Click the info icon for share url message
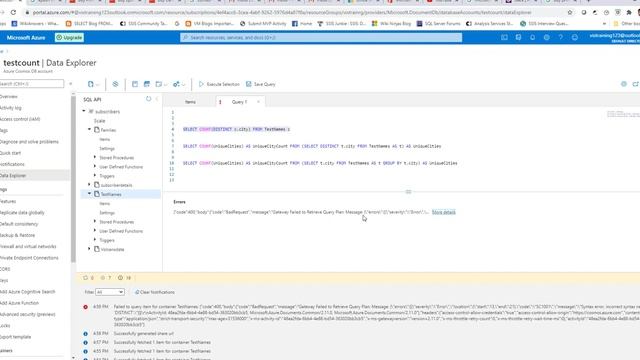The height and width of the screenshot is (360, 640). (x=86, y=333)
